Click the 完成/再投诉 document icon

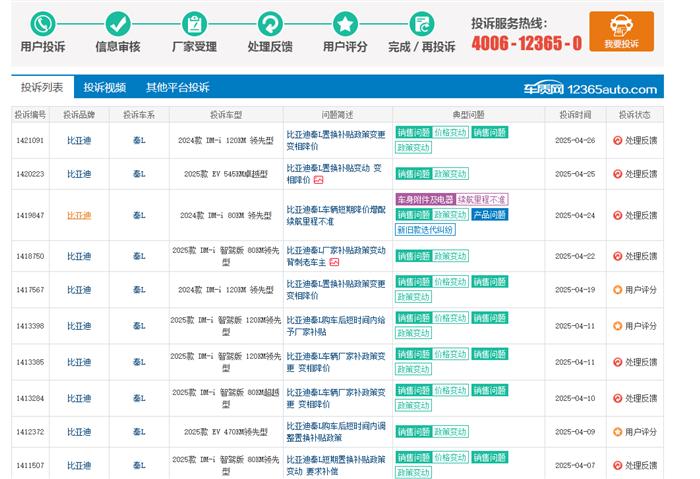[x=421, y=24]
